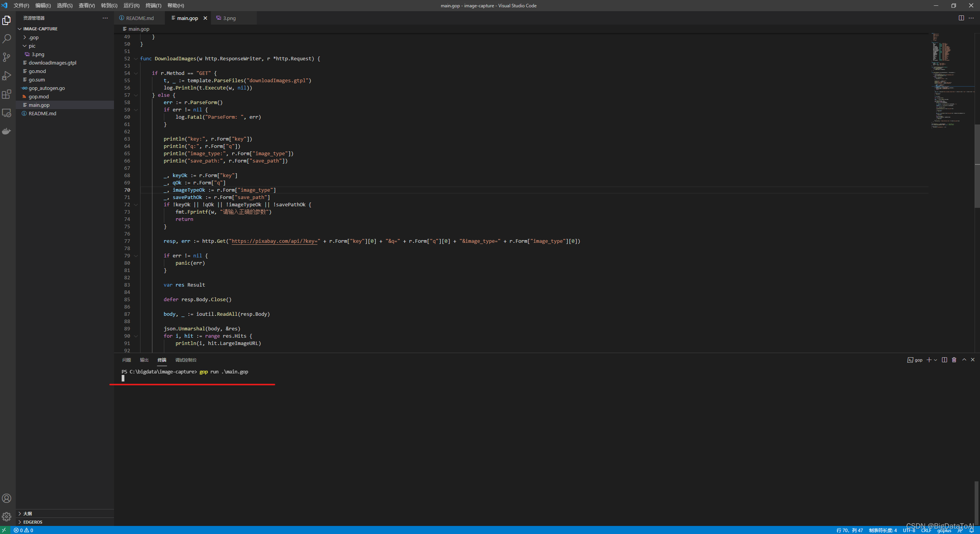Image resolution: width=980 pixels, height=534 pixels.
Task: Open Explorer panel more actions ellipsis
Action: [105, 18]
